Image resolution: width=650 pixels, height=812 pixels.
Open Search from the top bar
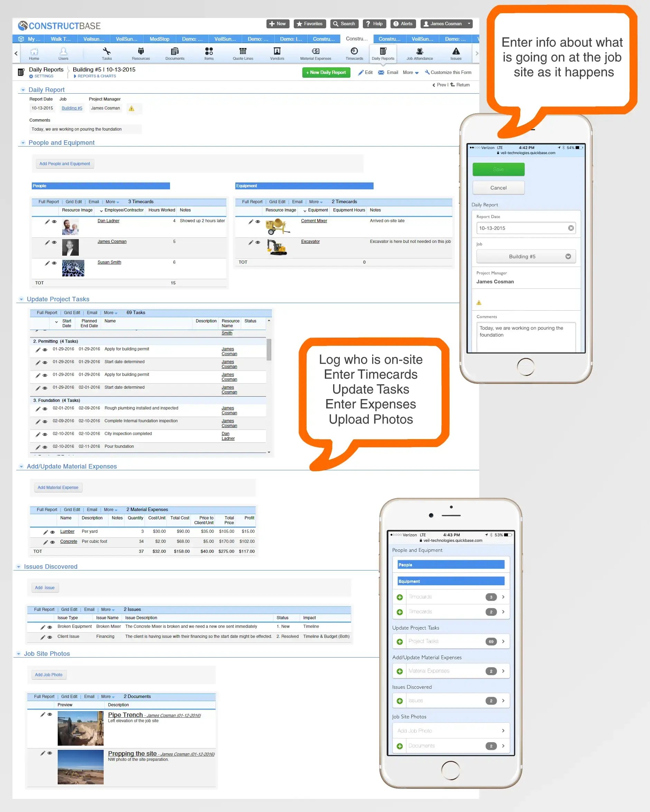[344, 24]
